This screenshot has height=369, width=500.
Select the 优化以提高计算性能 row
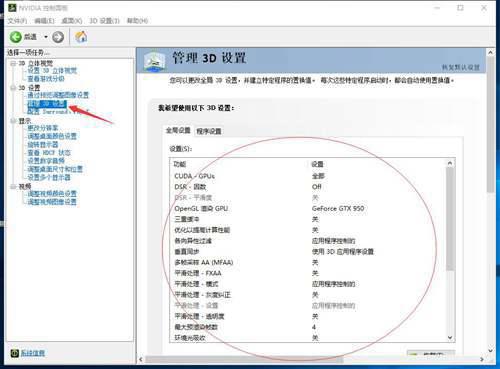(x=308, y=230)
